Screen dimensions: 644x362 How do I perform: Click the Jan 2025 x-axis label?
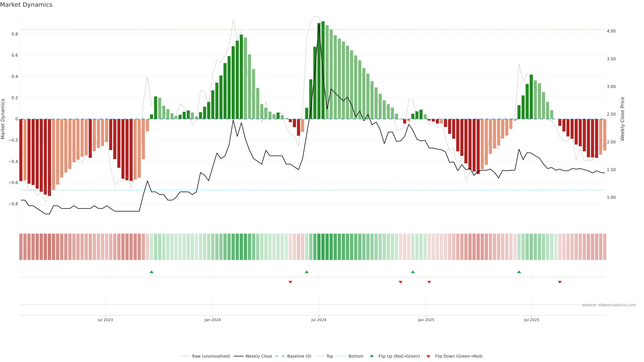click(426, 320)
